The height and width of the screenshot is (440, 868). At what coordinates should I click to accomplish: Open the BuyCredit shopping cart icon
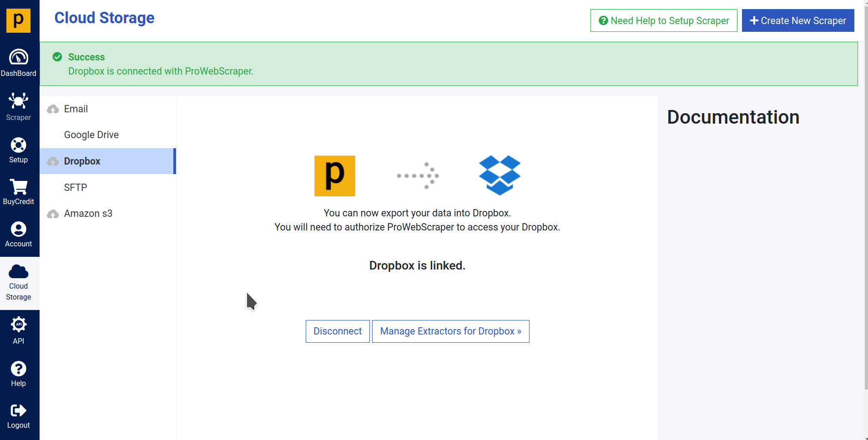pyautogui.click(x=19, y=187)
